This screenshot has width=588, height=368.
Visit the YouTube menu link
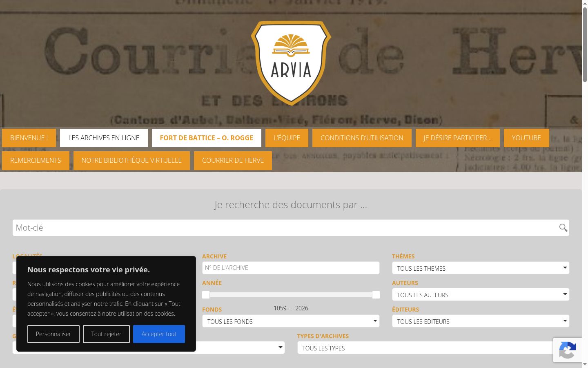[526, 138]
